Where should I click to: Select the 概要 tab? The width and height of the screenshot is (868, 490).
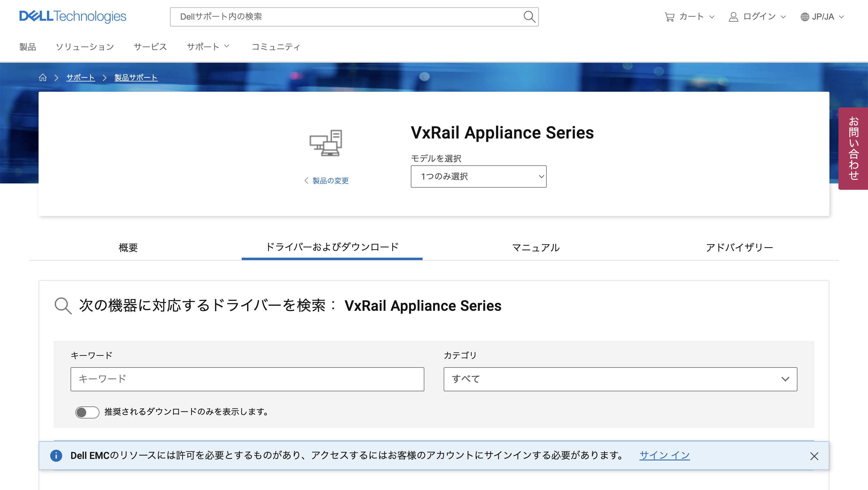point(128,247)
